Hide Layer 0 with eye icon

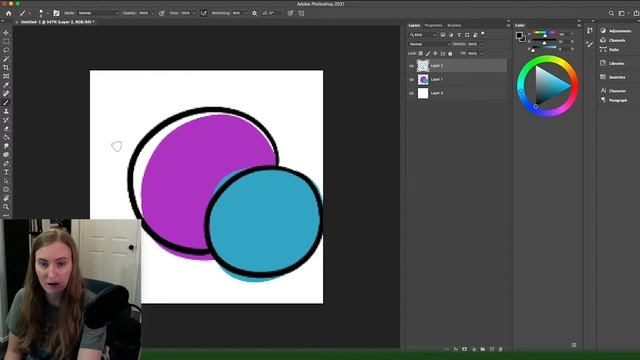(x=411, y=93)
